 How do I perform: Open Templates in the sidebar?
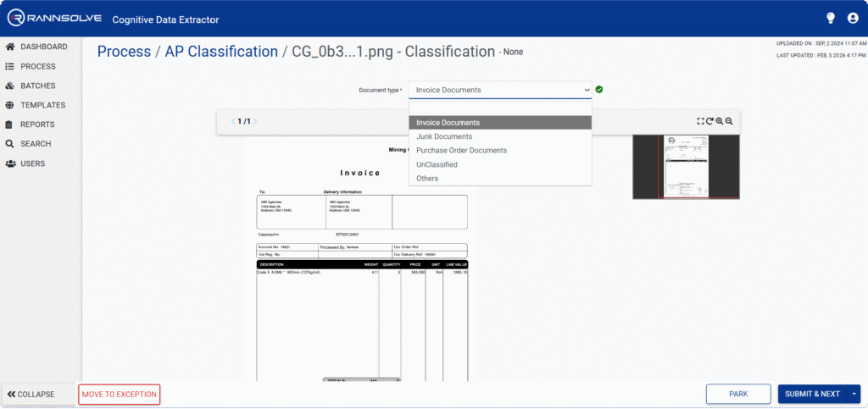(x=42, y=105)
